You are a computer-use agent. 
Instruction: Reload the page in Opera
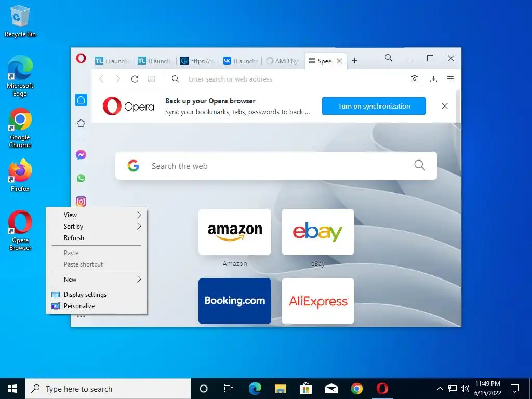click(x=135, y=79)
